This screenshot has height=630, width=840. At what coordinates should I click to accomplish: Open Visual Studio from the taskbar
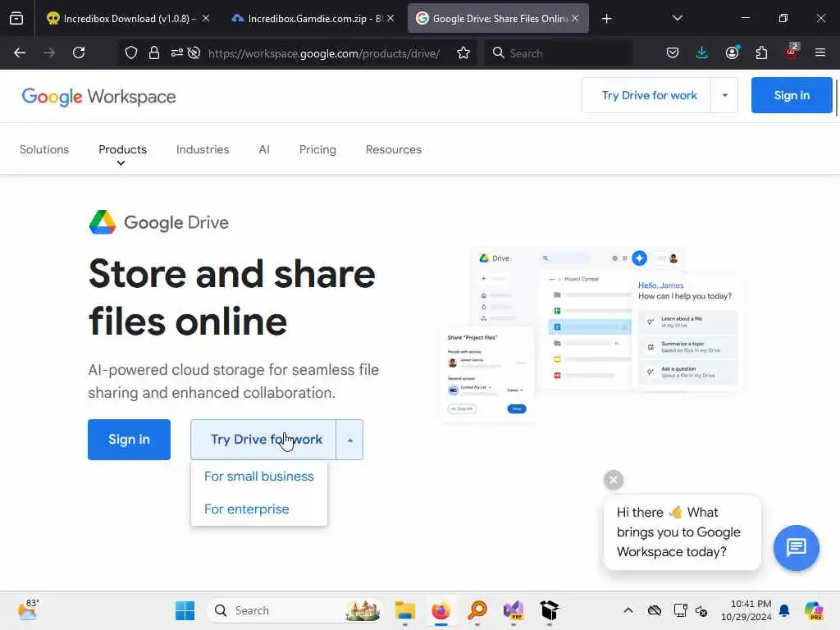point(514,610)
